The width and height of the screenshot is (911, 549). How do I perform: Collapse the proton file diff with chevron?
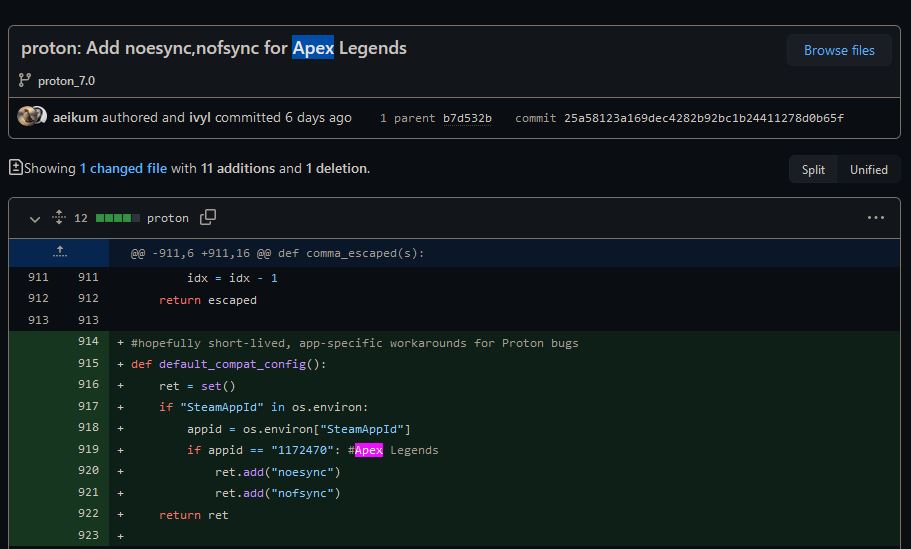[x=35, y=218]
